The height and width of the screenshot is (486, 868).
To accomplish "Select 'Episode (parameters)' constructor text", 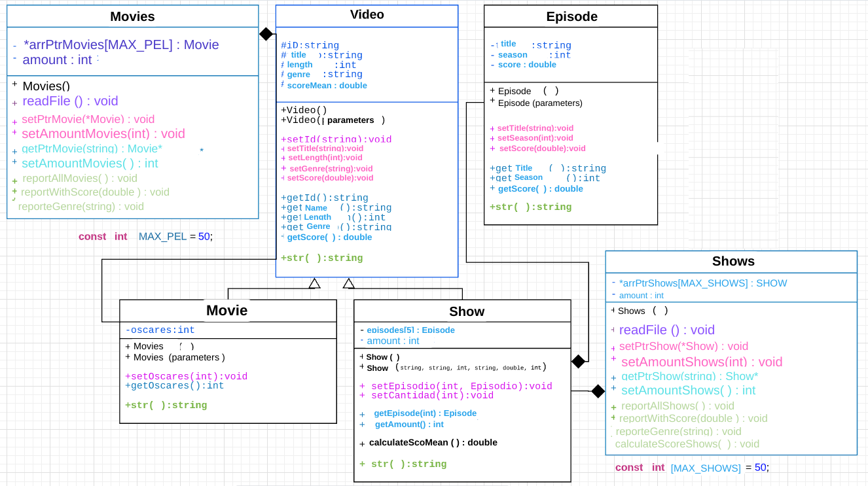I will (540, 103).
